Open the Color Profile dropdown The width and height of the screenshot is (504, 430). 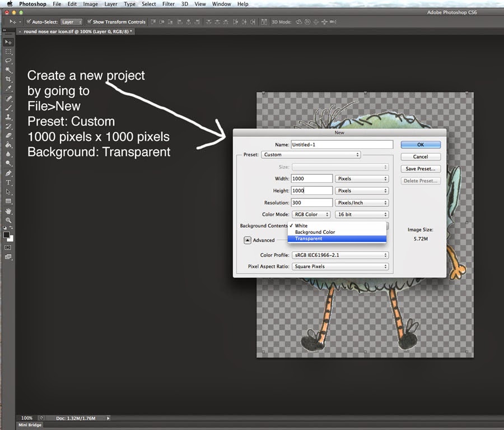(x=340, y=255)
